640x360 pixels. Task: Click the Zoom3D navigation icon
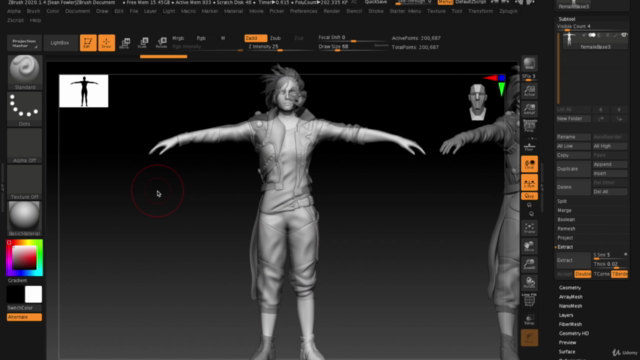click(529, 264)
